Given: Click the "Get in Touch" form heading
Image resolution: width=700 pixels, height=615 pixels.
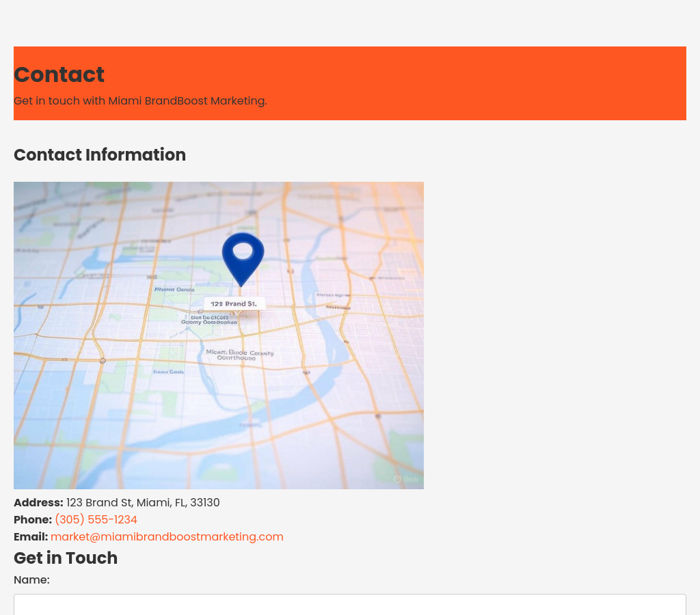Looking at the screenshot, I should (x=66, y=558).
